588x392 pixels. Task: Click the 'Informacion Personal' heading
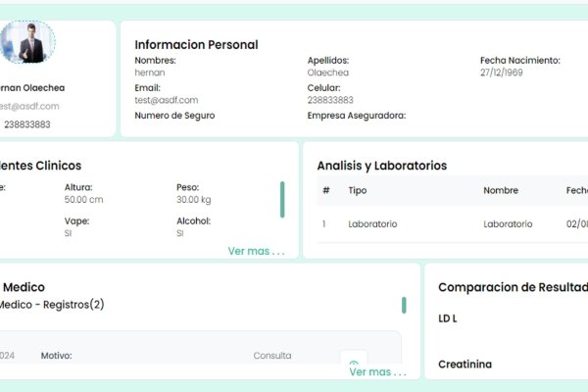196,44
